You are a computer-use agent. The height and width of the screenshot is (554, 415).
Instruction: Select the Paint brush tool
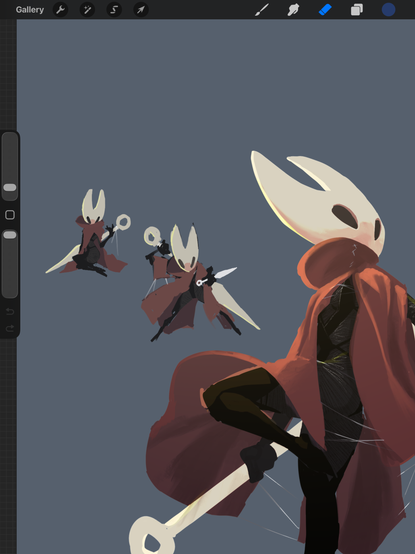[262, 10]
